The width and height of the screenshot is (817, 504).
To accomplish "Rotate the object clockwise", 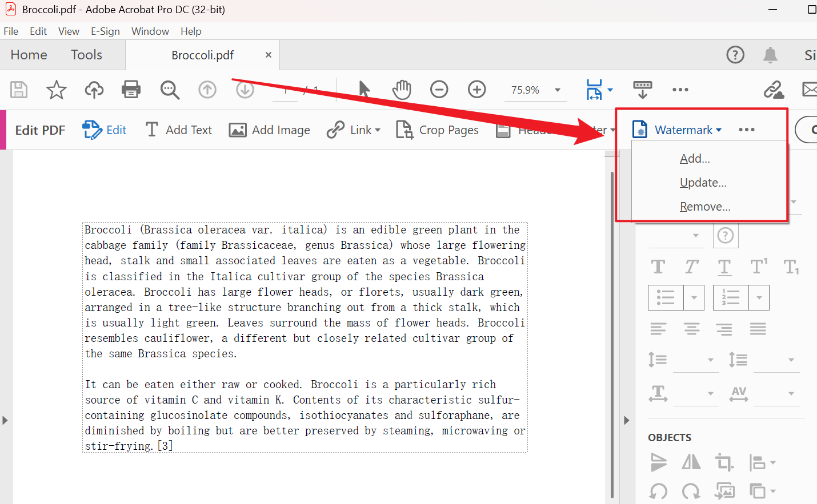I will pyautogui.click(x=691, y=491).
